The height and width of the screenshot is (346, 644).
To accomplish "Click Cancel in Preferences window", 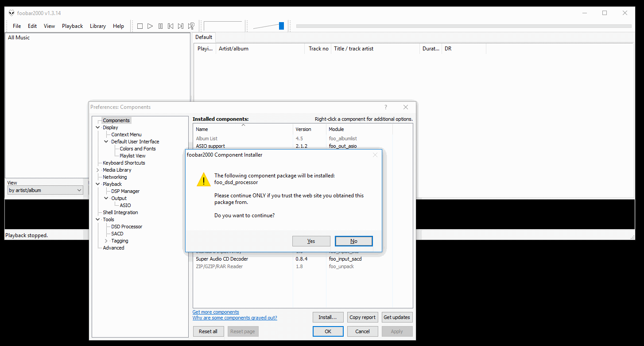I will click(x=362, y=331).
